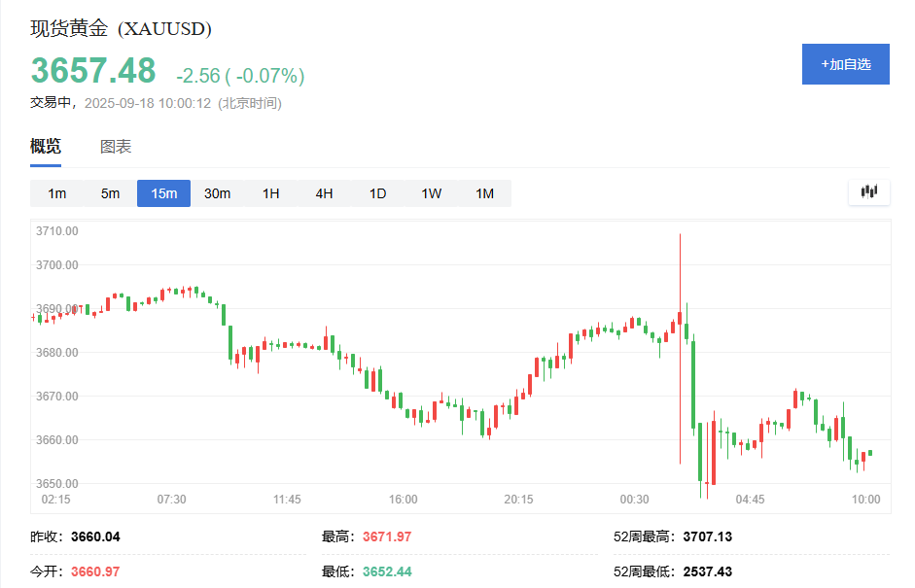Toggle off the active 15m interval
The height and width of the screenshot is (588, 915).
pos(163,193)
